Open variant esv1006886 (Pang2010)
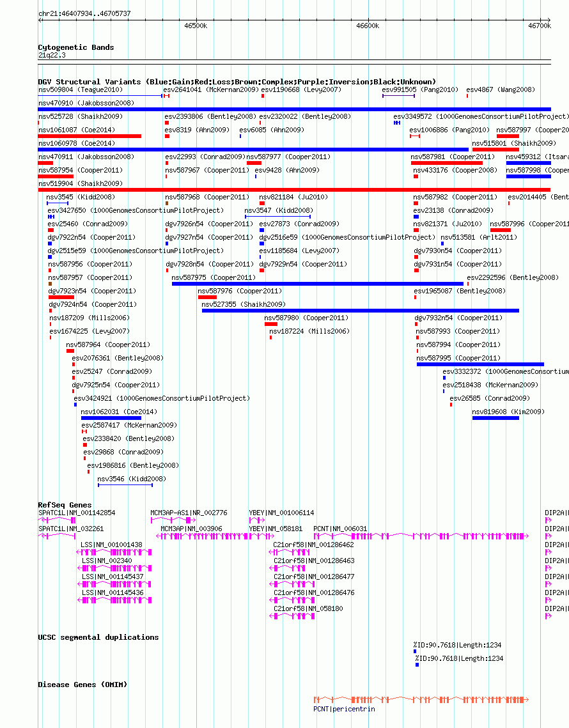Viewport: 569px width, 728px height. 449,130
